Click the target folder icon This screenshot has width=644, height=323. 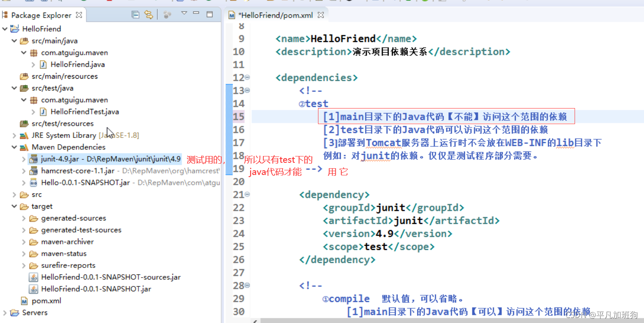[24, 206]
